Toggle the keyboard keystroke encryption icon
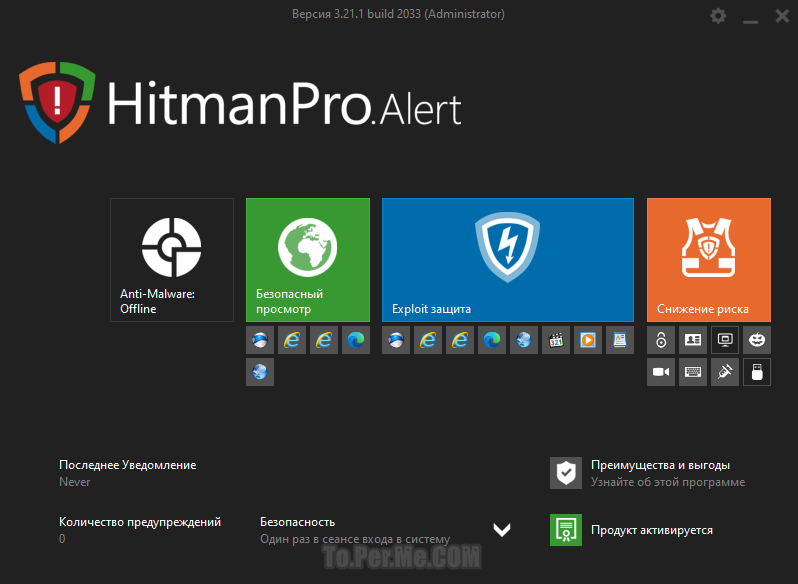 693,372
